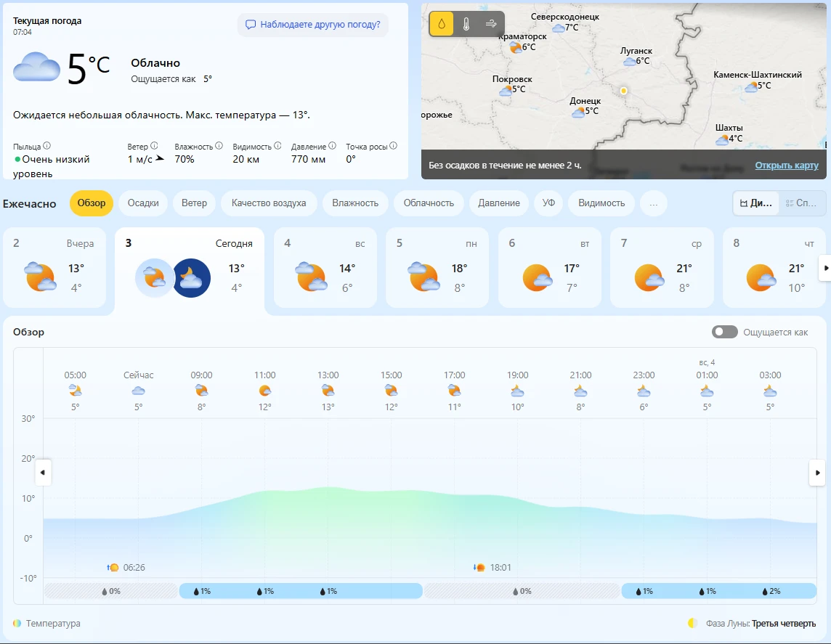Switch to the Видимость tab
This screenshot has height=644, width=831.
(x=601, y=203)
